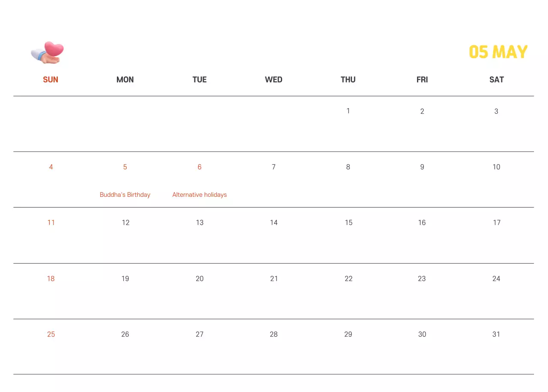Screen dimensions: 548x392
Task: Click the SAT column header
Action: tap(496, 80)
